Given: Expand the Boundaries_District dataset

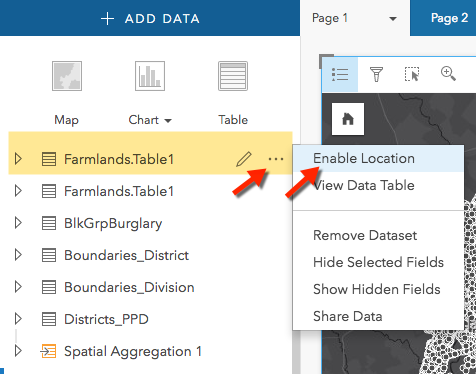Looking at the screenshot, I should [18, 255].
